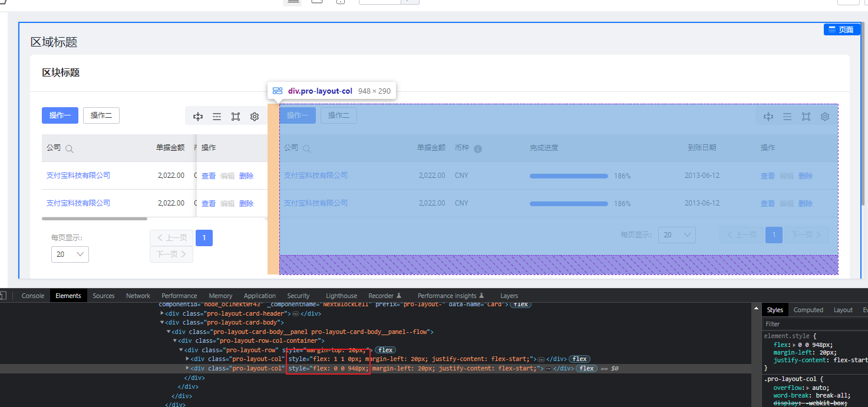Click the 页面 badge on the canvas
Viewport: 868px width, 407px height.
[x=841, y=29]
